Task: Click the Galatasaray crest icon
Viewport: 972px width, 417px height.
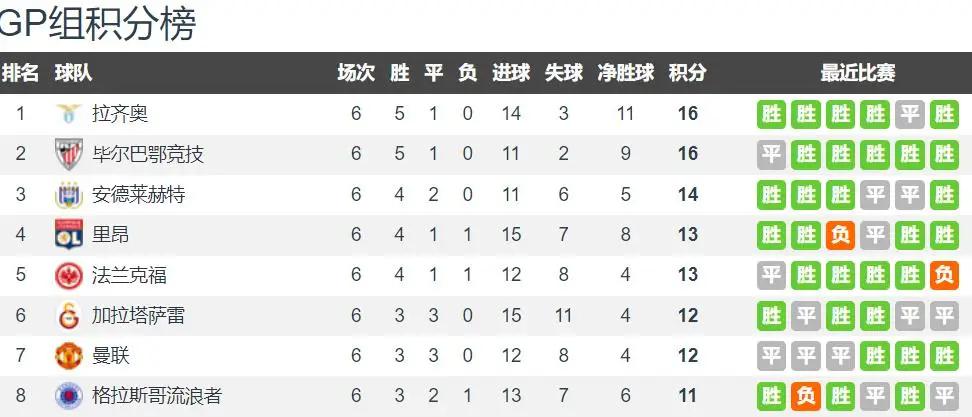Action: point(68,316)
